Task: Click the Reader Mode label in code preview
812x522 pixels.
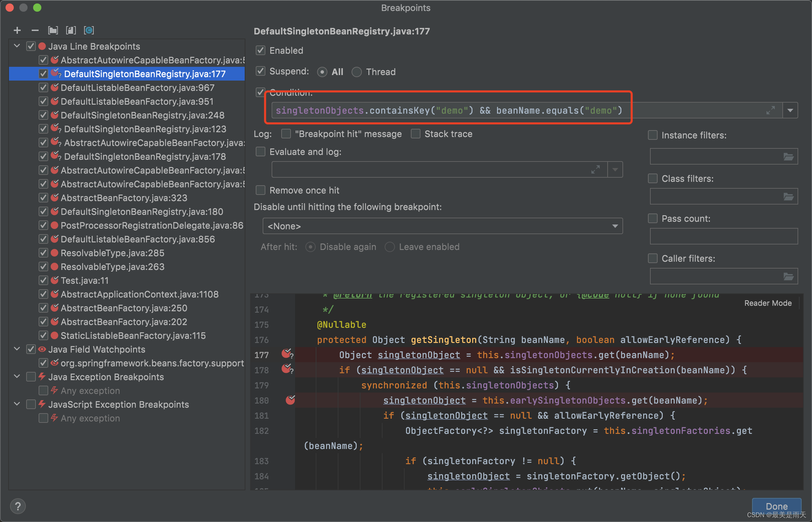Action: coord(768,303)
